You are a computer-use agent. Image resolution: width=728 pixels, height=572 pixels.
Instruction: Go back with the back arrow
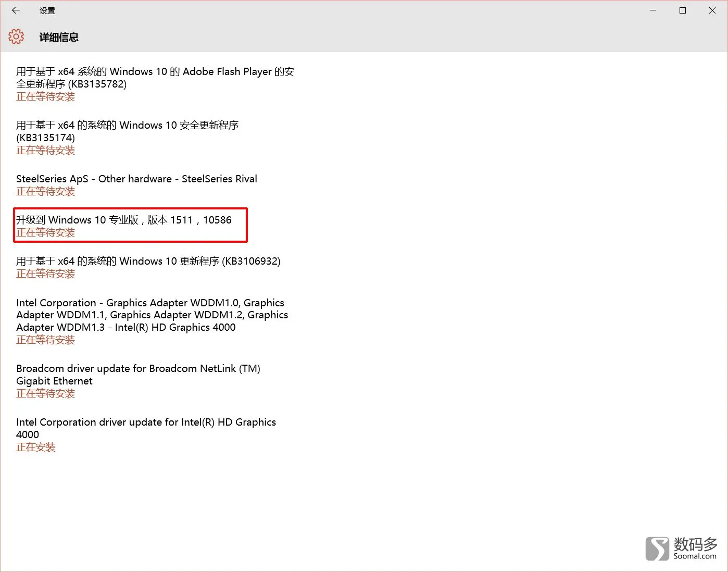[16, 10]
